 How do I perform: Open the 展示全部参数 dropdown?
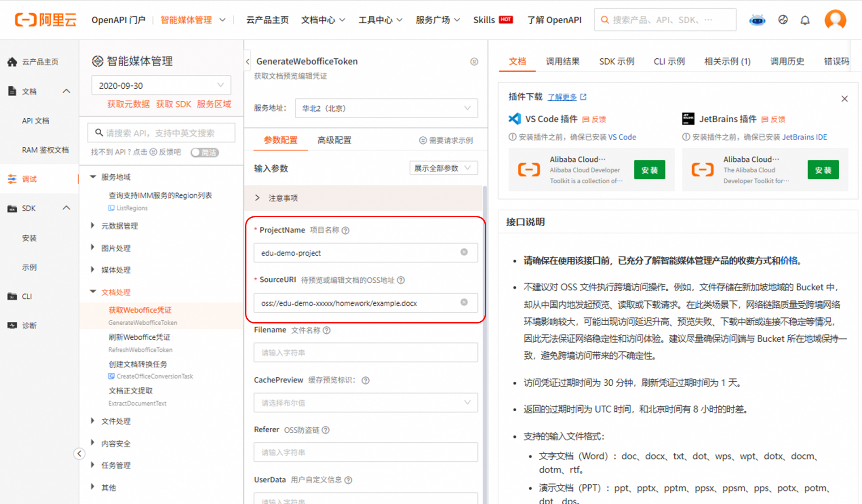coord(444,168)
